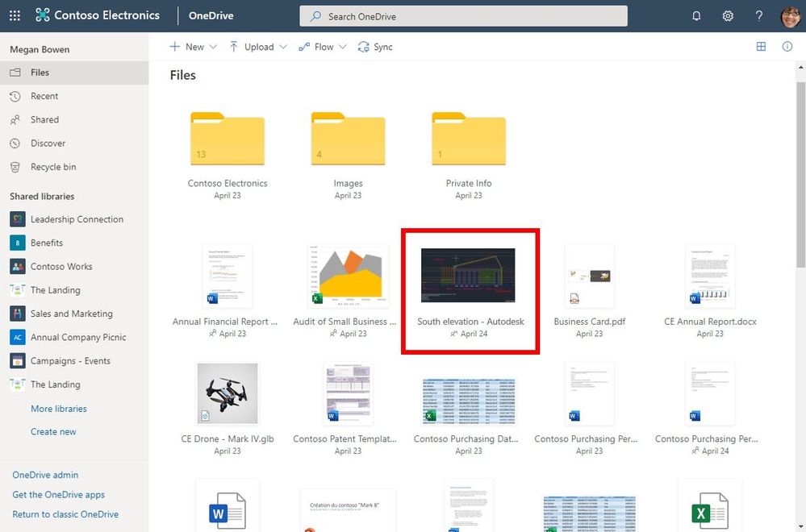
Task: Open notifications bell icon
Action: 696,16
